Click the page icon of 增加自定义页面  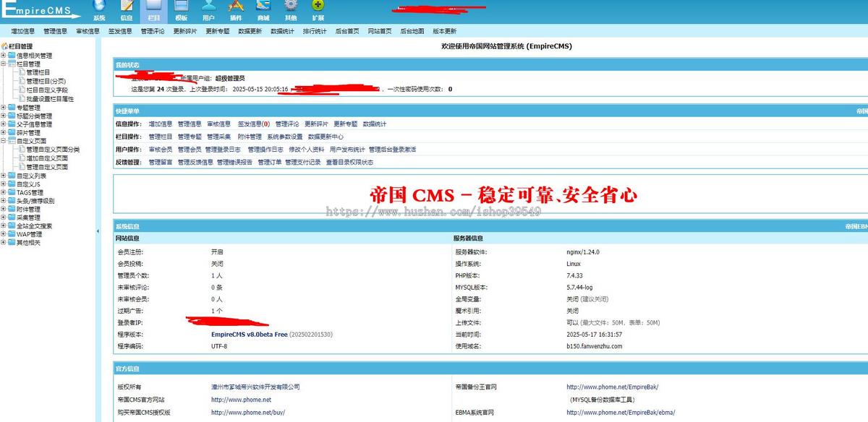click(x=22, y=158)
